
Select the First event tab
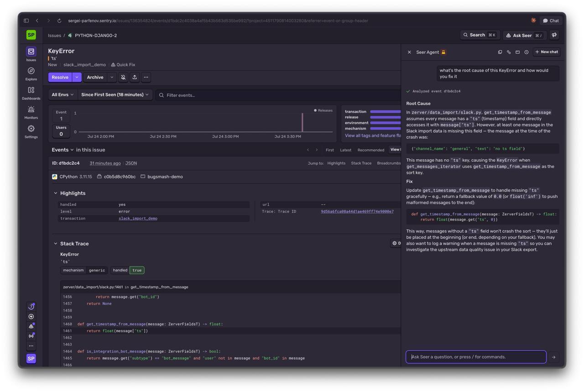point(329,150)
